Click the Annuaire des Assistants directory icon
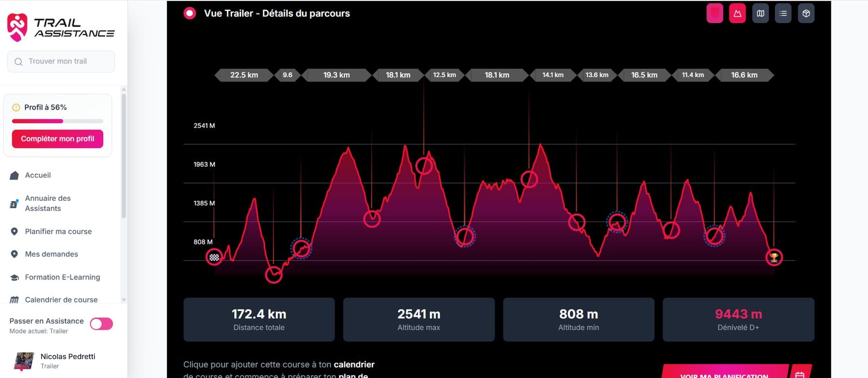Screen dimensions: 868x378 pos(14,204)
